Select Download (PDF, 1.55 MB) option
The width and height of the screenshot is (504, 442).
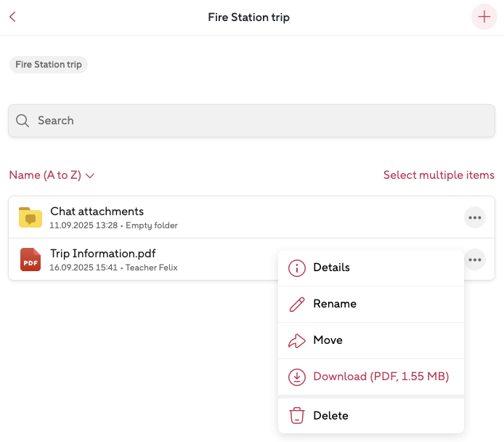[x=381, y=377]
